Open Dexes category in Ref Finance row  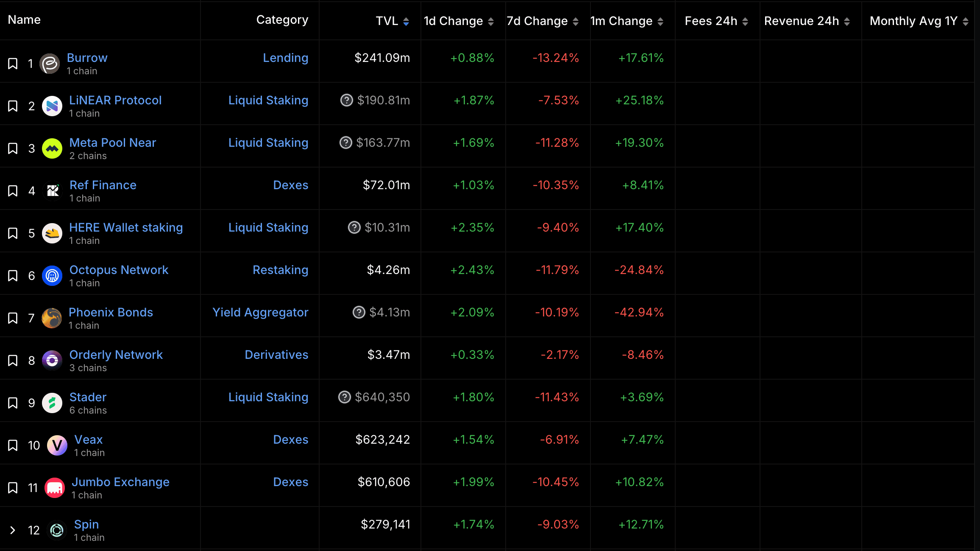pos(290,185)
